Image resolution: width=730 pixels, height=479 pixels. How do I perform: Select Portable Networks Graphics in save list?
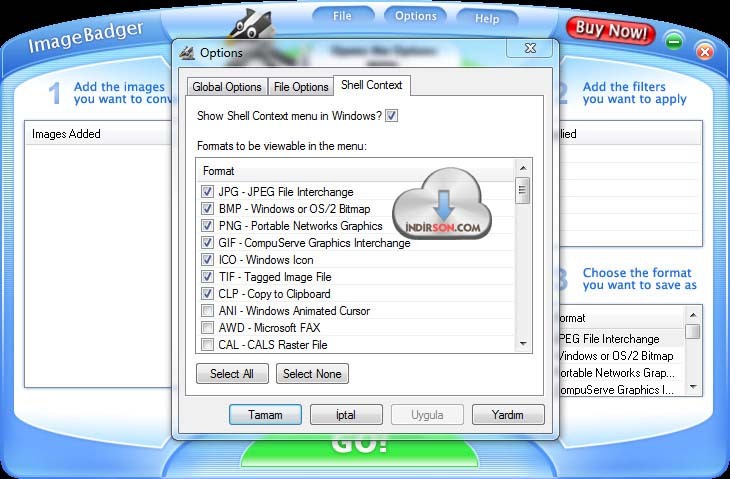tap(621, 373)
